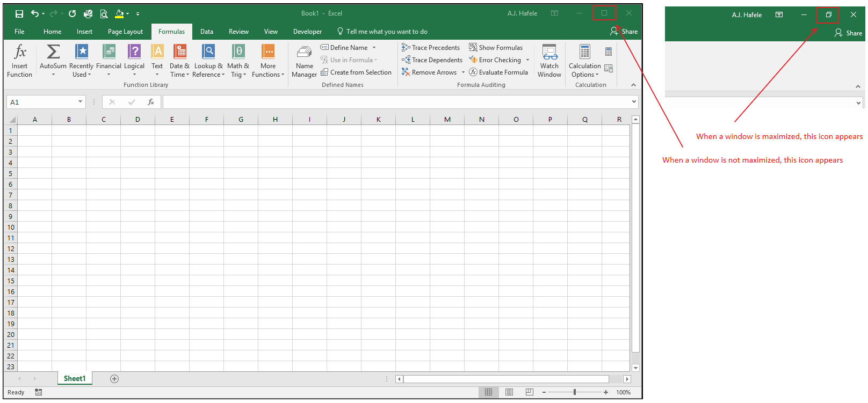Switch to the Home tab
This screenshot has width=868, height=403.
pyautogui.click(x=52, y=32)
